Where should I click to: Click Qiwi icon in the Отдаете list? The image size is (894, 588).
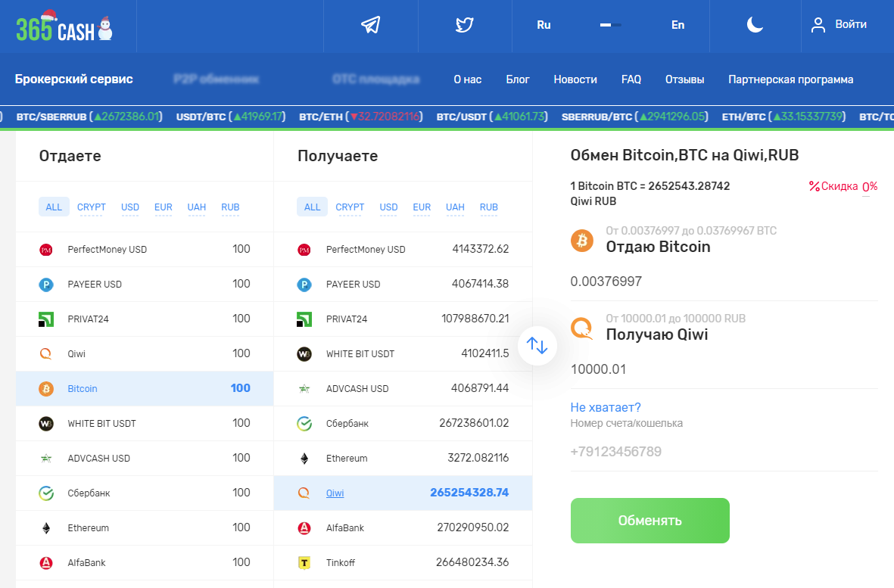(x=46, y=354)
